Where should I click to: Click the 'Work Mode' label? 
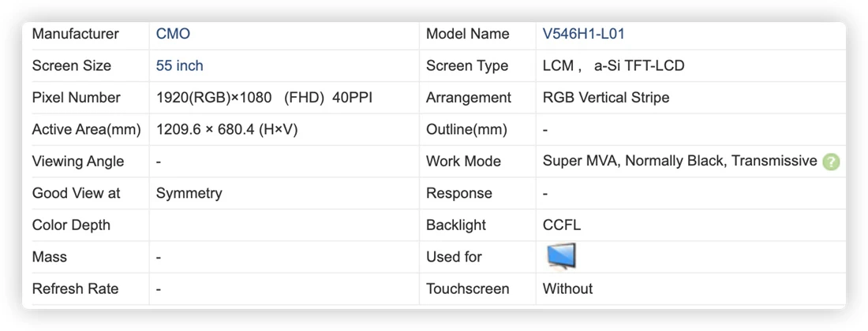[x=463, y=162]
